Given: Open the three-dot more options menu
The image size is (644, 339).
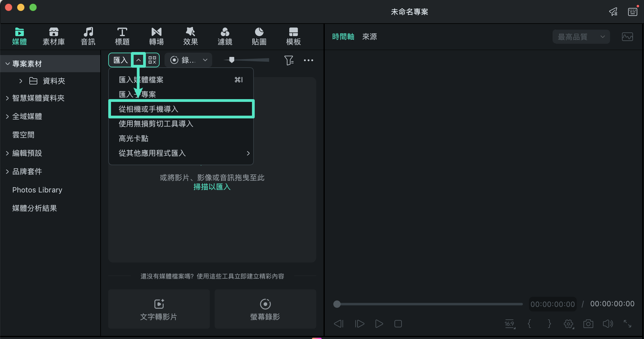Looking at the screenshot, I should pyautogui.click(x=308, y=60).
